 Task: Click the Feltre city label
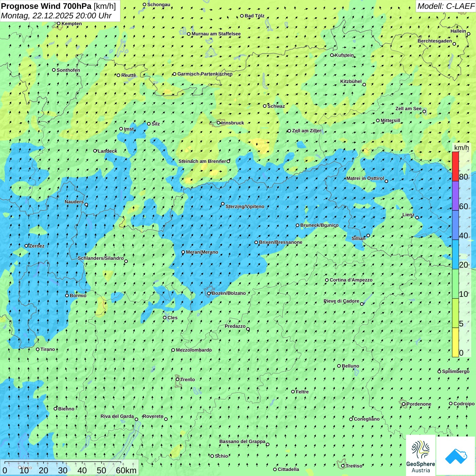[302, 392]
